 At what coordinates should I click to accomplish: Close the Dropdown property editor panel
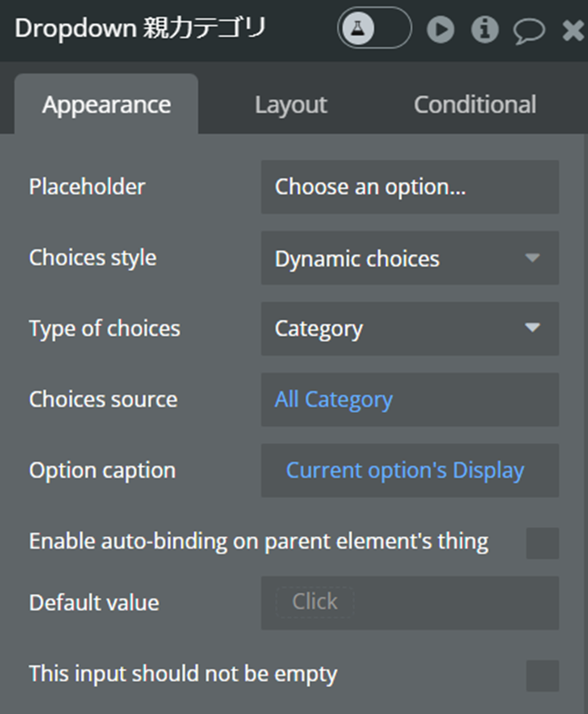(574, 30)
